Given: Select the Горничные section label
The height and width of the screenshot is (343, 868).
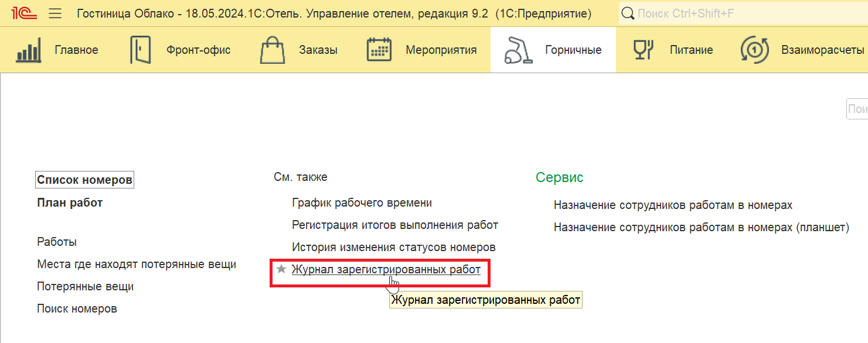Looking at the screenshot, I should click(573, 50).
